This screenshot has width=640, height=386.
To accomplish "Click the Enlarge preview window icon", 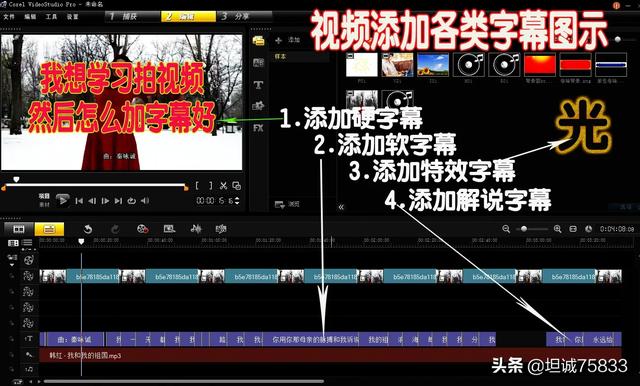I will 236,186.
